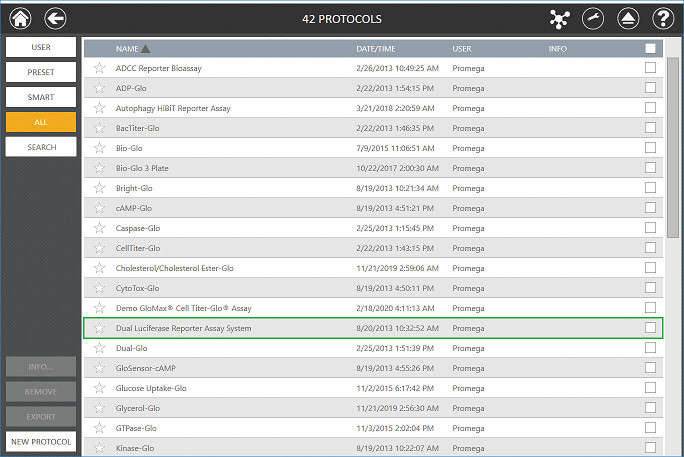
Task: Switch to the SMART protocols tab
Action: (x=40, y=97)
